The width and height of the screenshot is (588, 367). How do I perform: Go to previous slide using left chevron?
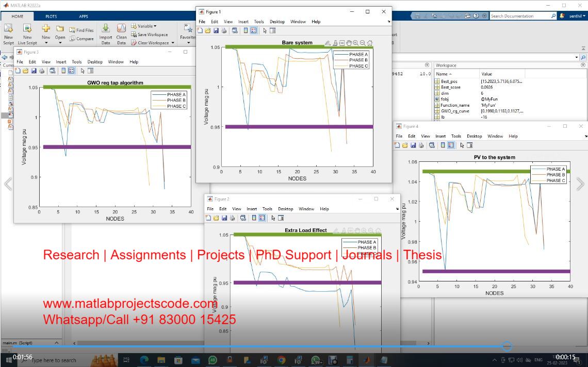8,184
